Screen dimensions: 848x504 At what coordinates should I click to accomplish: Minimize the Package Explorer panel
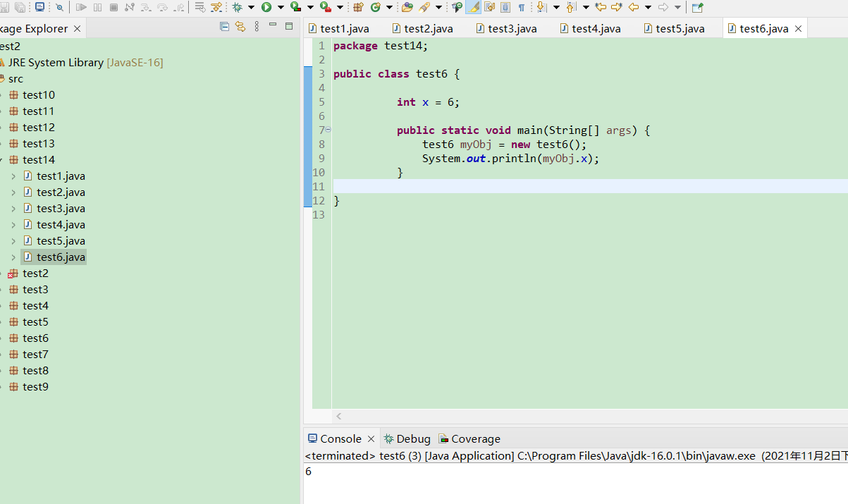click(x=273, y=25)
